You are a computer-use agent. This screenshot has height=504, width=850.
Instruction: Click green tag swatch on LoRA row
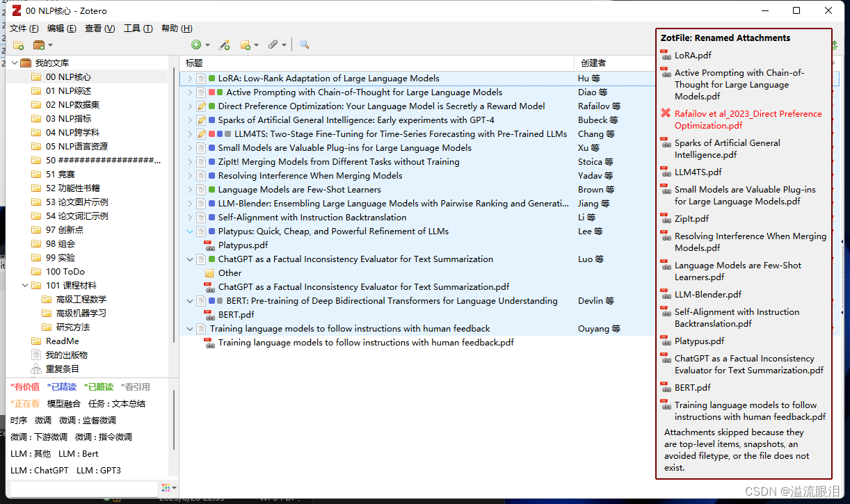211,79
